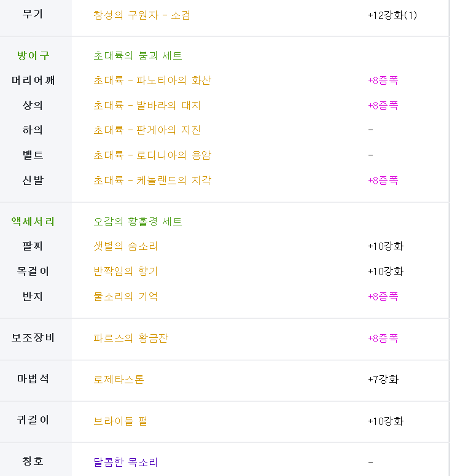Screen dimensions: 452x476
Task: Open top armor 초대륙 - 발바라의 대지
Action: point(147,106)
